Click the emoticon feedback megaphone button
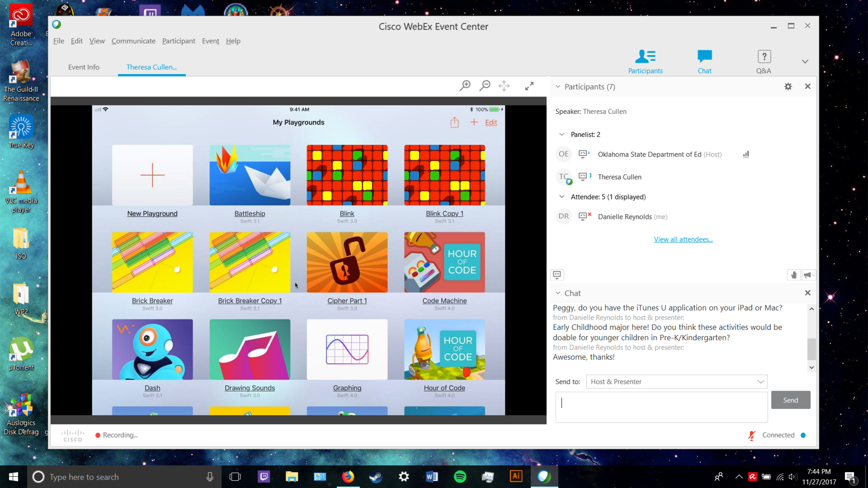 click(808, 275)
